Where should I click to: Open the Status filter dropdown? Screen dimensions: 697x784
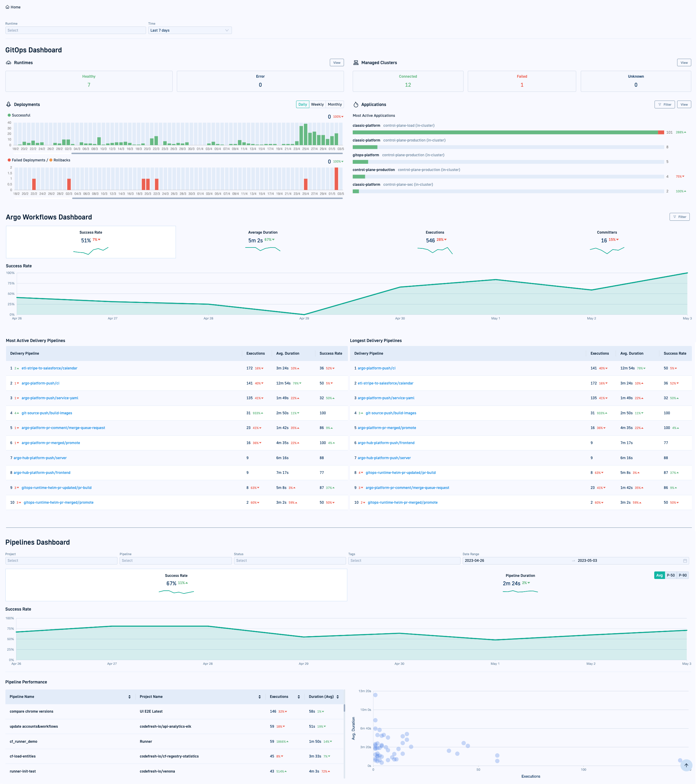pyautogui.click(x=289, y=561)
